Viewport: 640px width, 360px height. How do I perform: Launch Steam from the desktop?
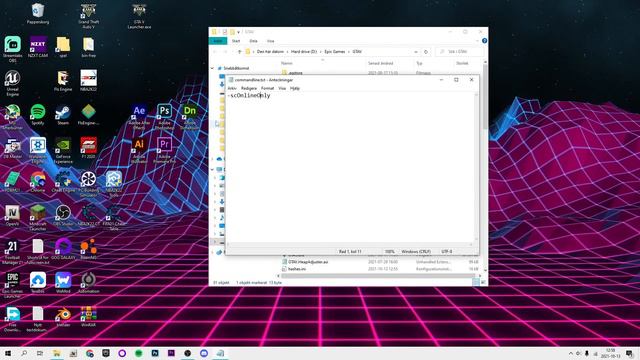click(x=63, y=114)
